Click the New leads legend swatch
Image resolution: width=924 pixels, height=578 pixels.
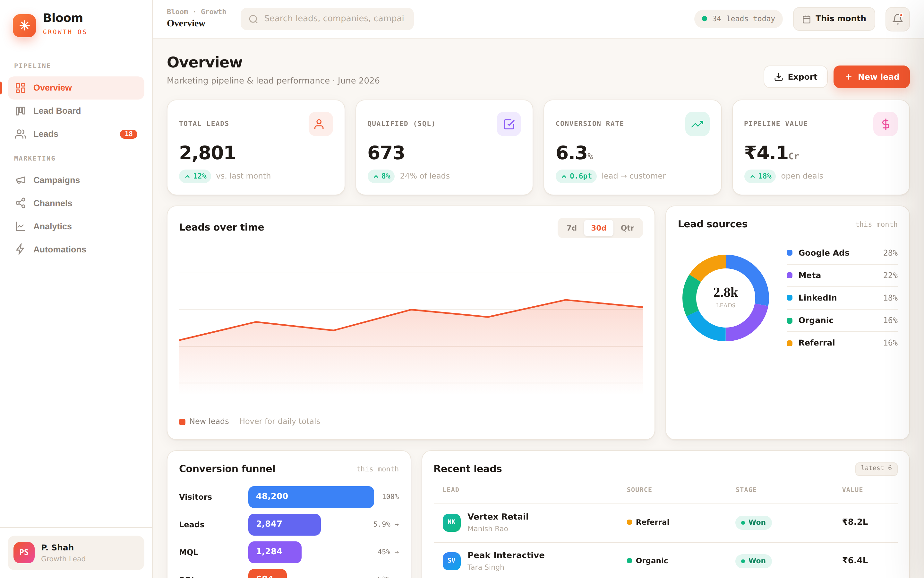tap(182, 422)
